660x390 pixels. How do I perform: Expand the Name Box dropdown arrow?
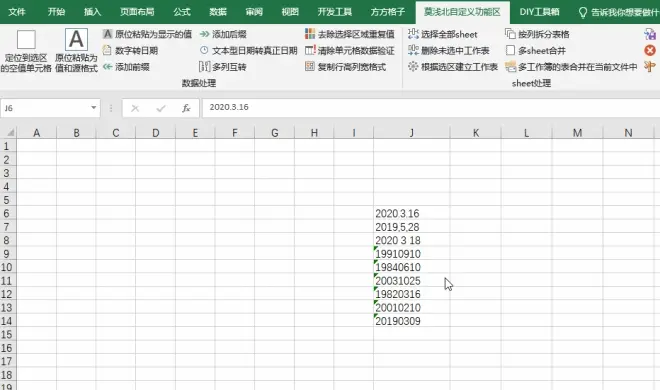pos(93,108)
